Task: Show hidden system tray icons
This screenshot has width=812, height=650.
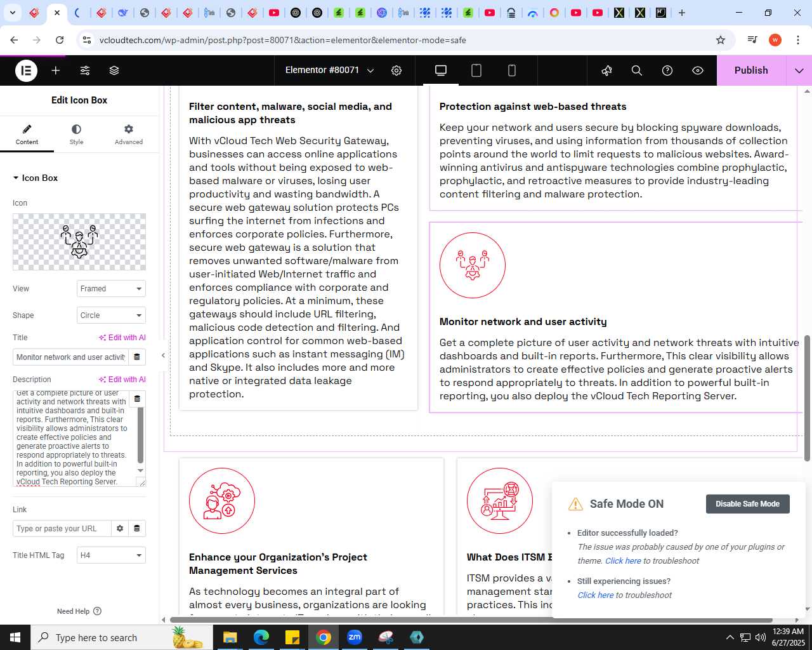Action: (x=730, y=637)
